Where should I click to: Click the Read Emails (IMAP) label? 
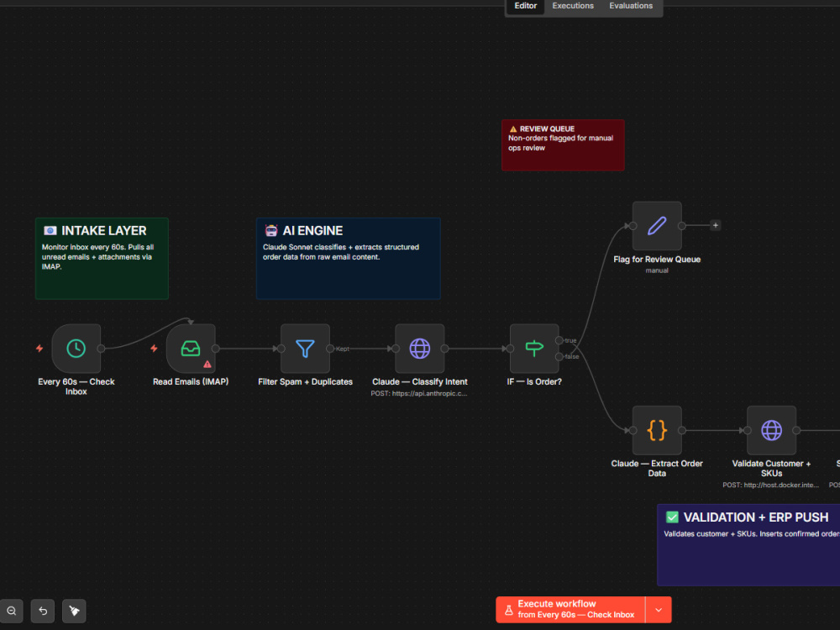pyautogui.click(x=191, y=382)
